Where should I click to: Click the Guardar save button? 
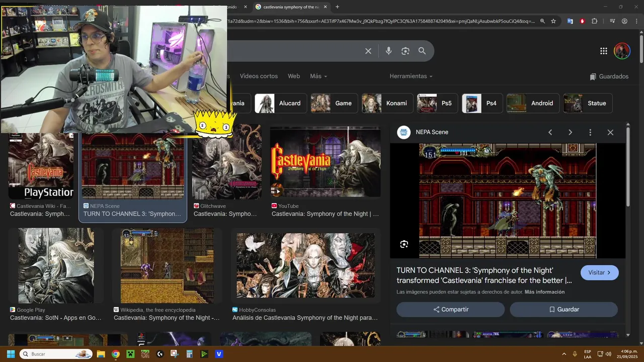tap(563, 309)
